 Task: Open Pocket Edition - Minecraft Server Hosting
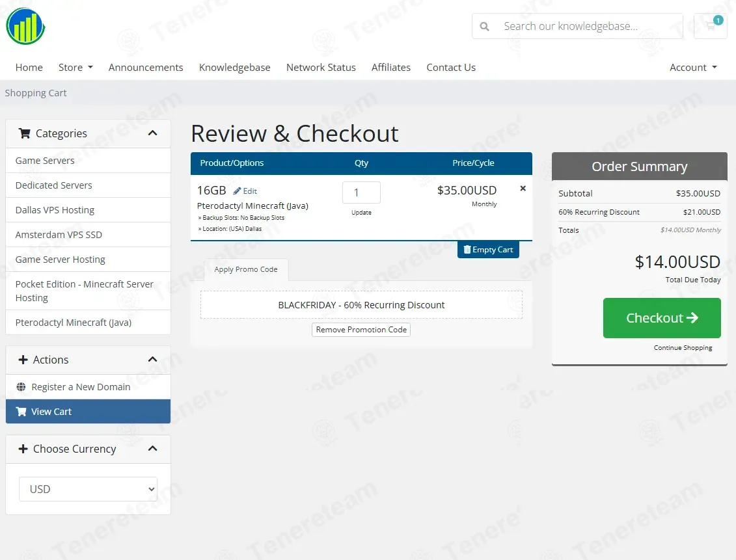point(89,291)
